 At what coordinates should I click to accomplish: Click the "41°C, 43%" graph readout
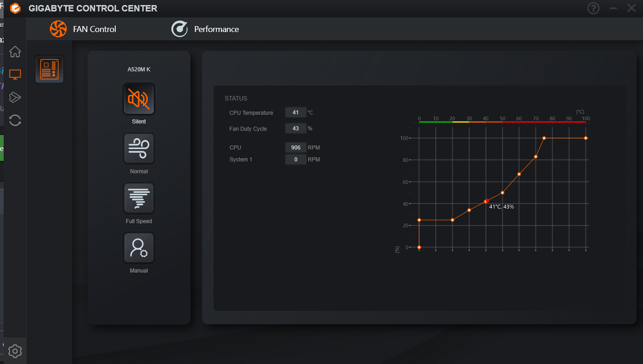pyautogui.click(x=502, y=207)
